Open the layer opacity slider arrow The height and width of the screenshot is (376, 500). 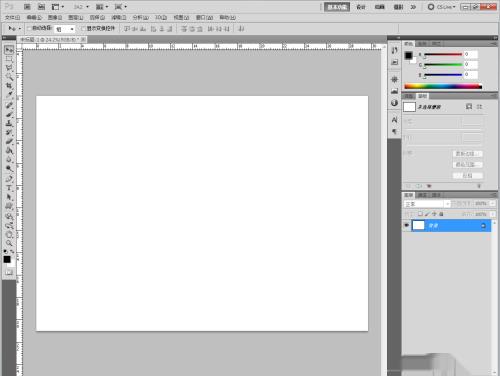492,204
